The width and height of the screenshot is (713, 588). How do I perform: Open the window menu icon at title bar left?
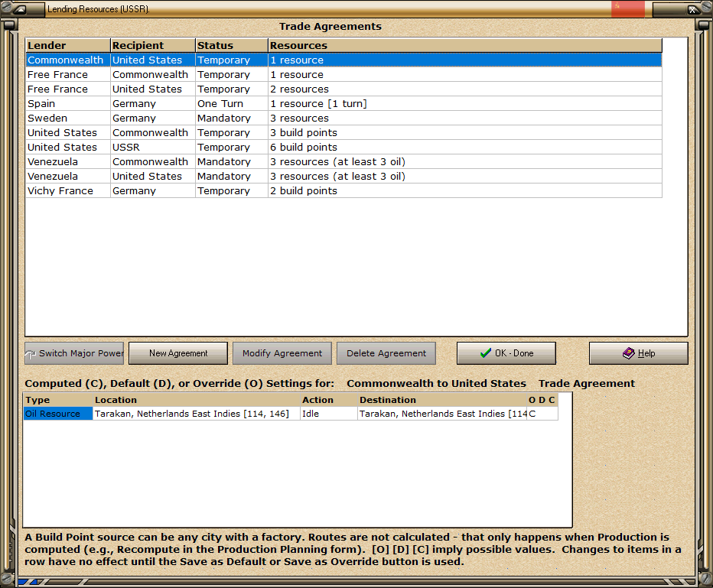click(19, 8)
